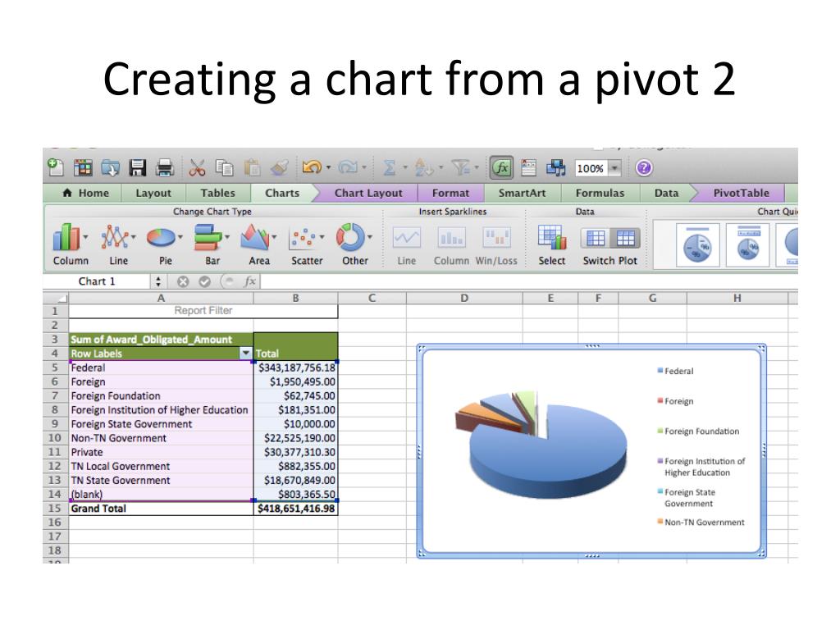The width and height of the screenshot is (840, 630).
Task: Click the Copy icon
Action: 225,168
